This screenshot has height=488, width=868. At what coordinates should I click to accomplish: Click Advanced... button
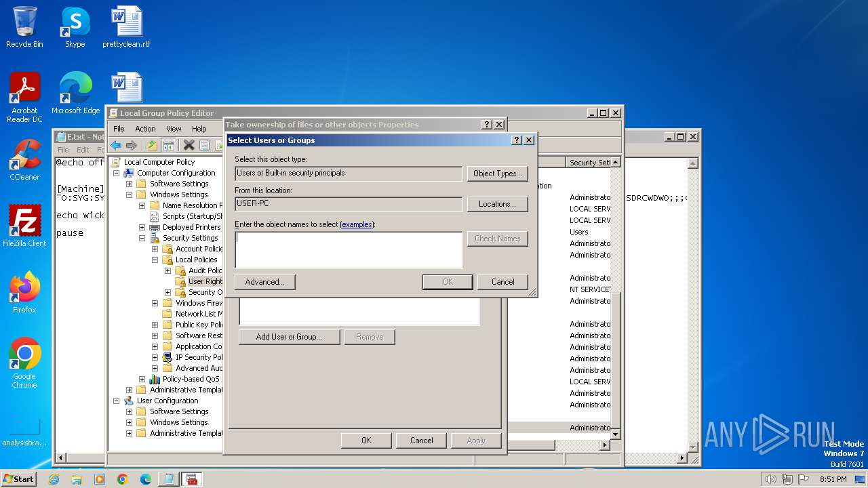click(x=264, y=282)
